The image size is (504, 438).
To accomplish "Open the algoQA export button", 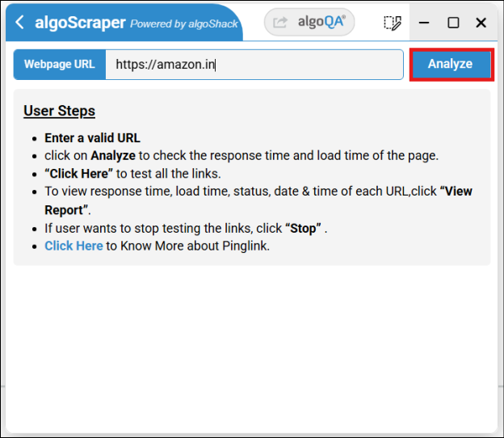I will [x=309, y=22].
